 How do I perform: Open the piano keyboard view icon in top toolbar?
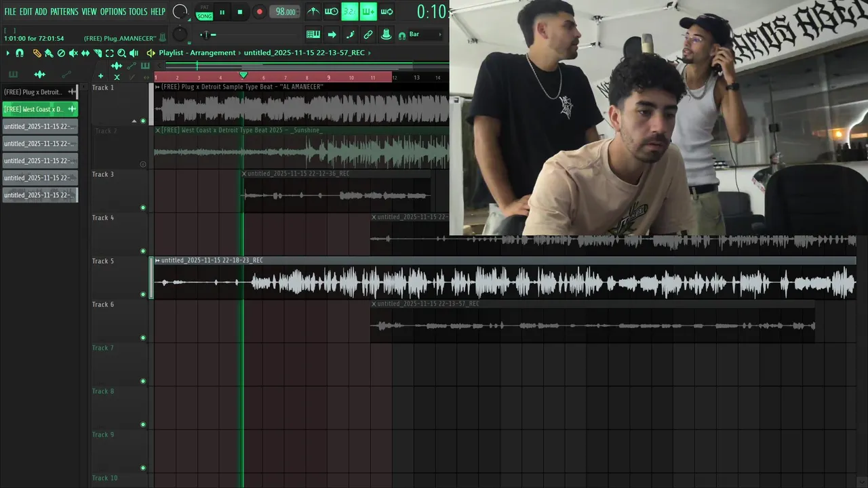313,35
